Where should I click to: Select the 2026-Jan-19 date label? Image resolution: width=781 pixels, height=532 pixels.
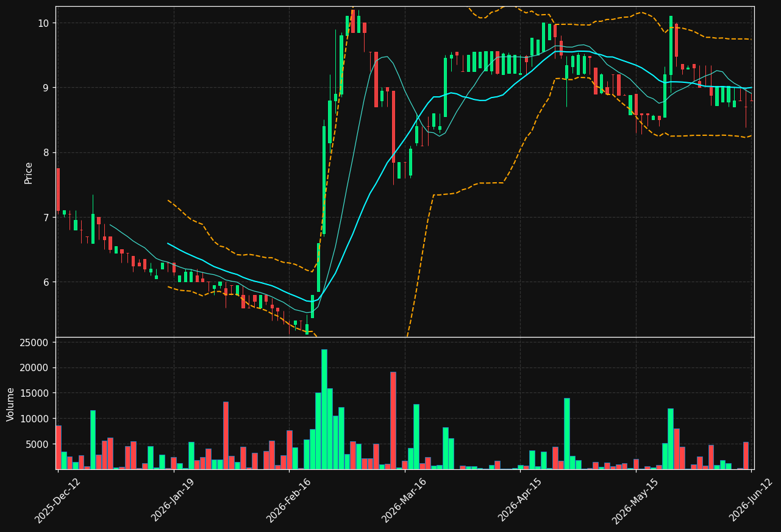[173, 500]
